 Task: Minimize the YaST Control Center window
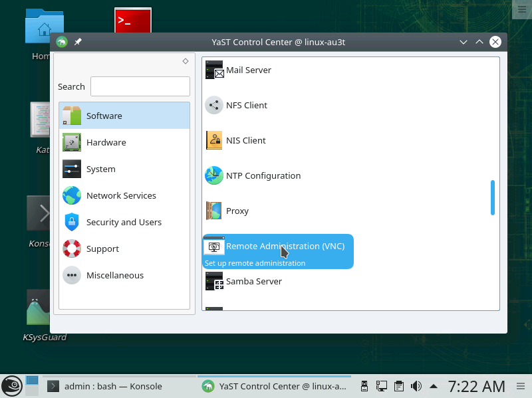[x=464, y=42]
